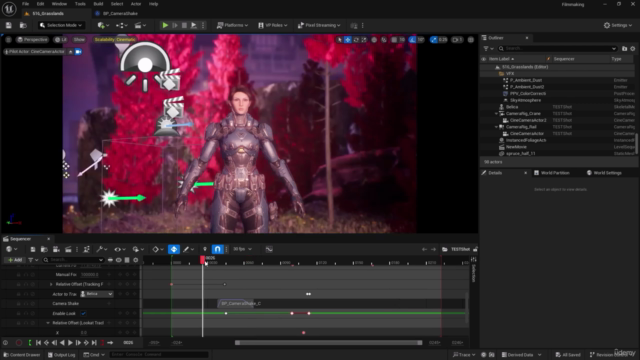The width and height of the screenshot is (640, 360).
Task: Open the Edit menu
Action: (x=40, y=4)
